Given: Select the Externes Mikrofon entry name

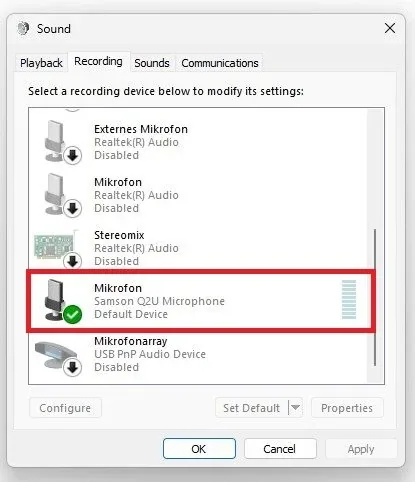Looking at the screenshot, I should pos(141,129).
